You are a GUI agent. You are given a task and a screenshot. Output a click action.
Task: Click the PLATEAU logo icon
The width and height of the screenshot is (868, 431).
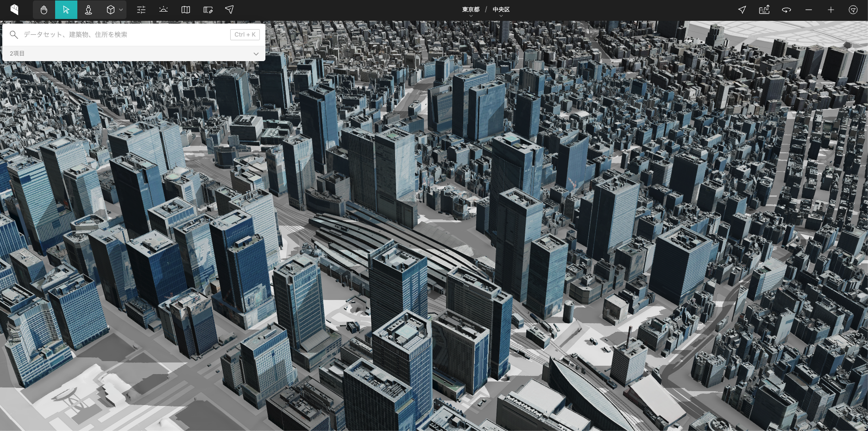(x=14, y=10)
